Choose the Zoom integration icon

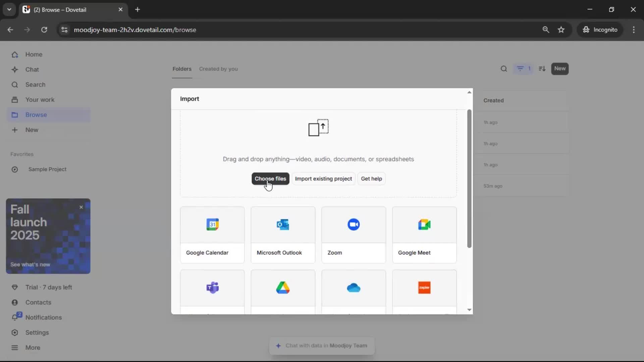[x=354, y=225]
